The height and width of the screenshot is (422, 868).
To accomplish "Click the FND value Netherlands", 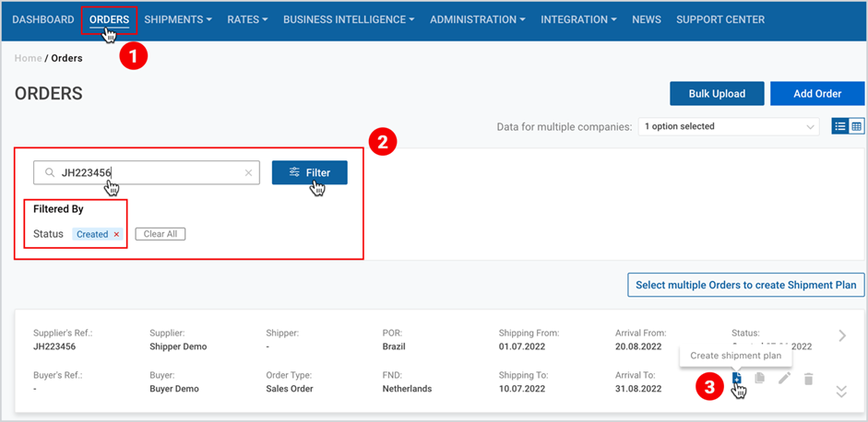I will [x=407, y=388].
